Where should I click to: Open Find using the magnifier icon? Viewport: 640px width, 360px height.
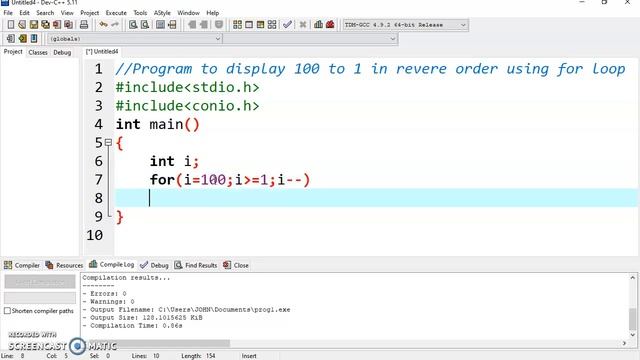click(133, 25)
